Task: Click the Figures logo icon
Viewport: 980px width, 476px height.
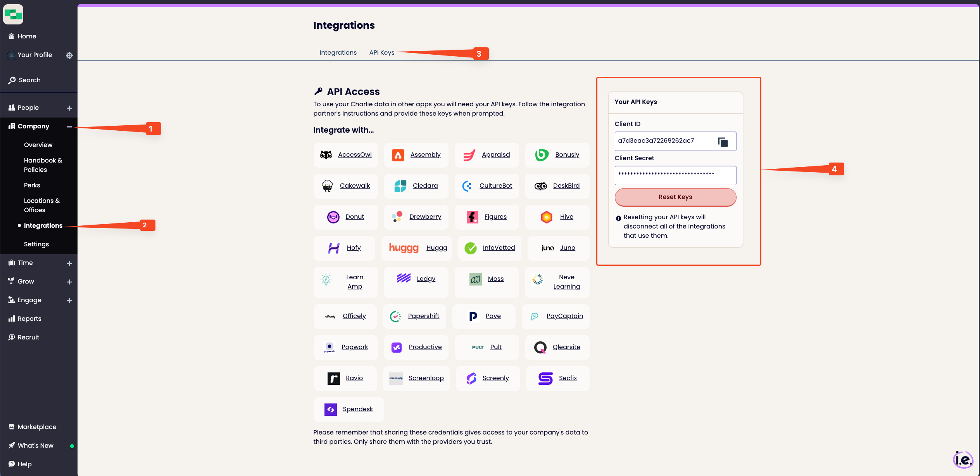Action: [x=472, y=217]
